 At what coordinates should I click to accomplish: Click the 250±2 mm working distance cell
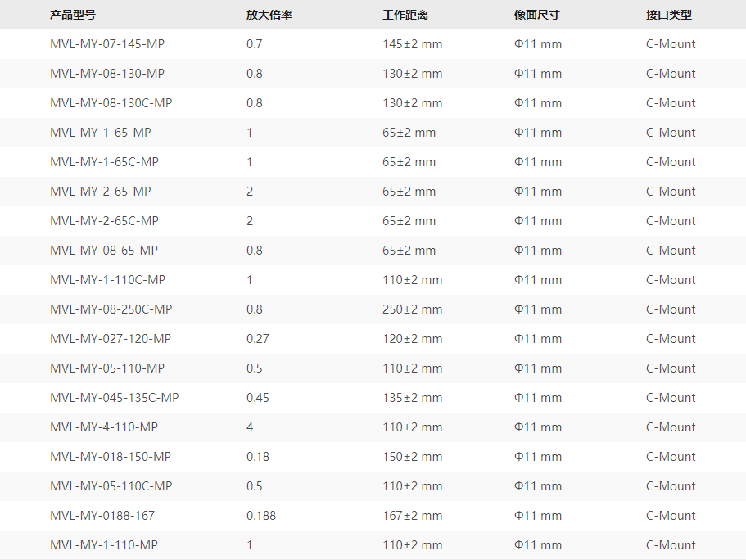click(412, 309)
